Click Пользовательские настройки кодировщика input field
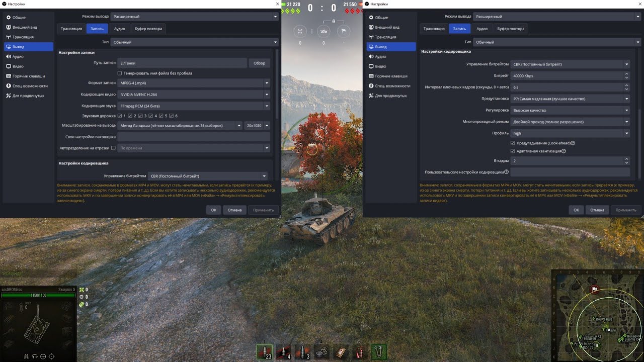This screenshot has height=362, width=644. click(x=571, y=172)
